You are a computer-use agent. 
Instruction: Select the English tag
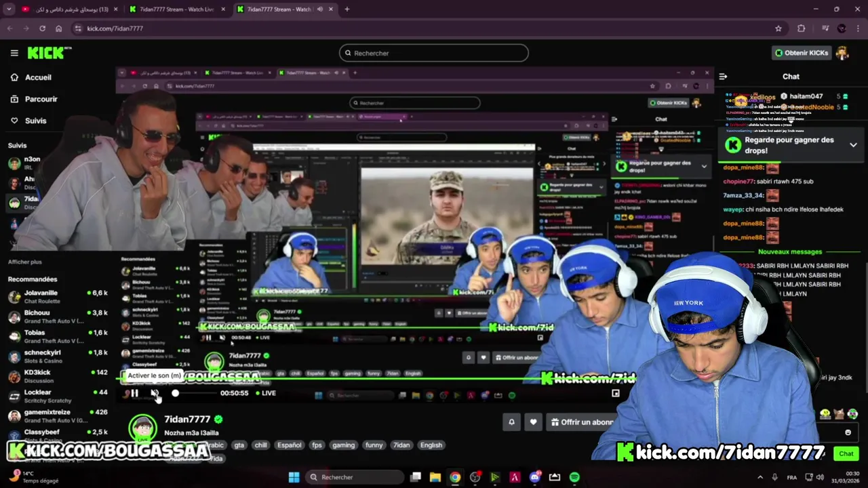[x=431, y=445]
